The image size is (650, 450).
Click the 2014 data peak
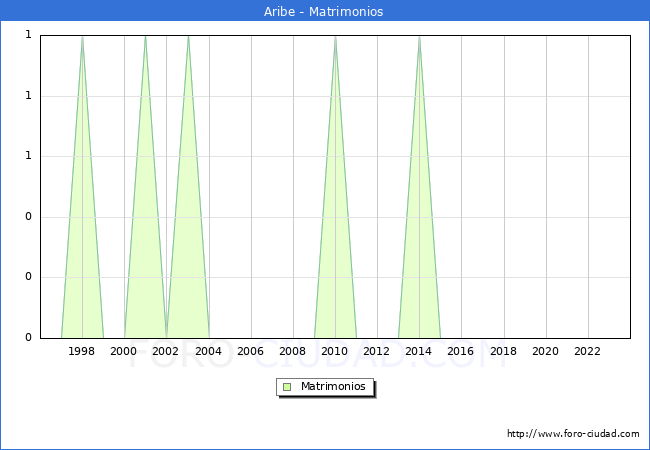click(419, 40)
